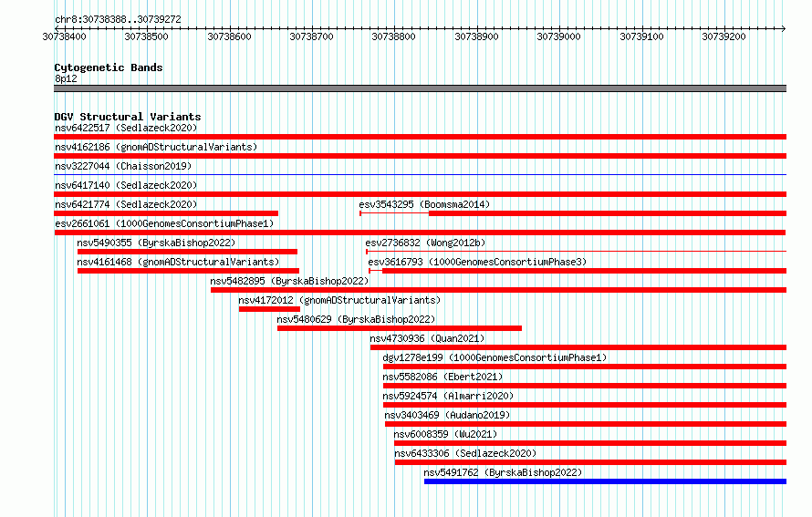Select the thick red bar of esv3543295
Viewport: 812px width, 517px height.
[x=608, y=213]
